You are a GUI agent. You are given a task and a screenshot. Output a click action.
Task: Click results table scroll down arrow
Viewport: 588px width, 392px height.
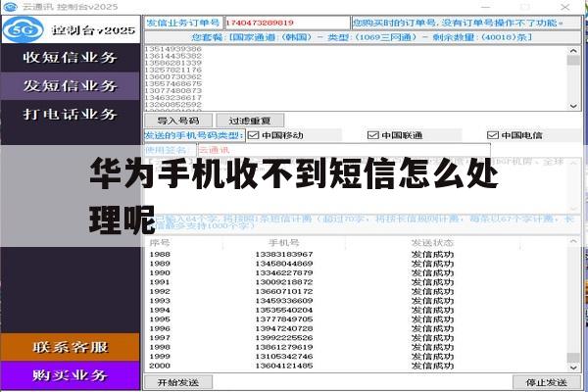(x=573, y=367)
